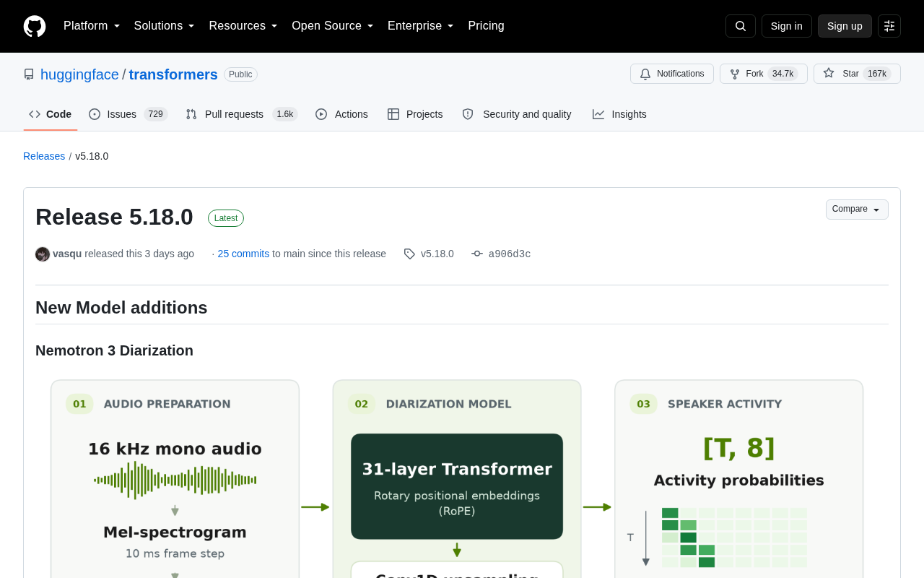The width and height of the screenshot is (924, 578).
Task: Click the Insights graph icon
Action: tap(598, 114)
